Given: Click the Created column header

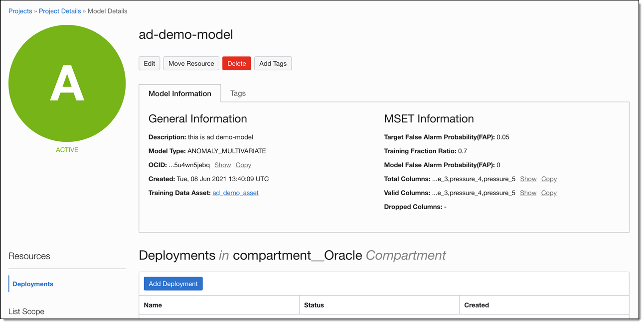Looking at the screenshot, I should point(477,305).
